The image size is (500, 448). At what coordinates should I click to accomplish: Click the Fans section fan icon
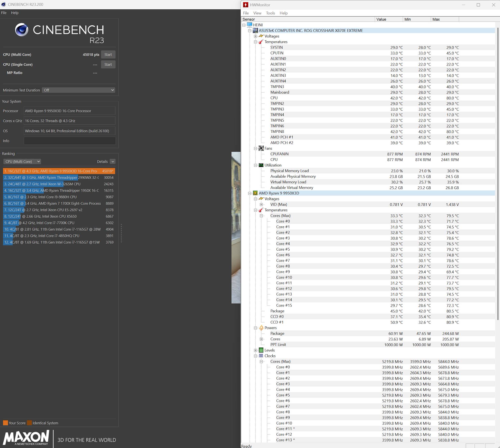(261, 149)
